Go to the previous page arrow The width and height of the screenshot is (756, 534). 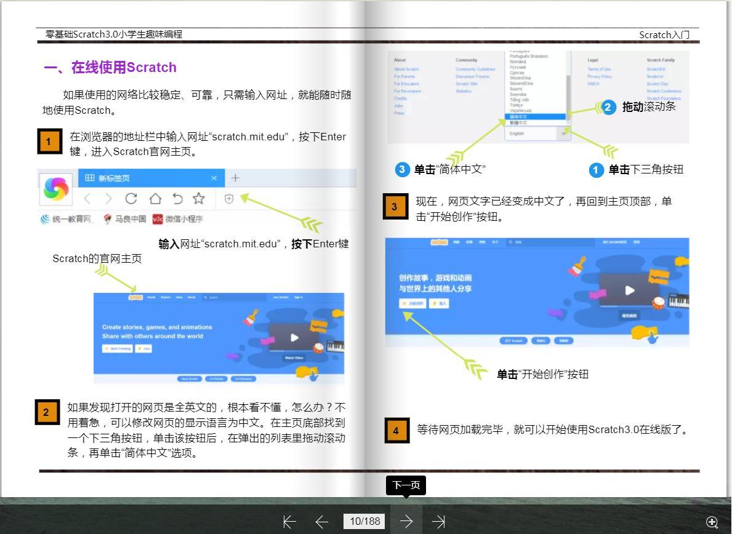pos(321,522)
